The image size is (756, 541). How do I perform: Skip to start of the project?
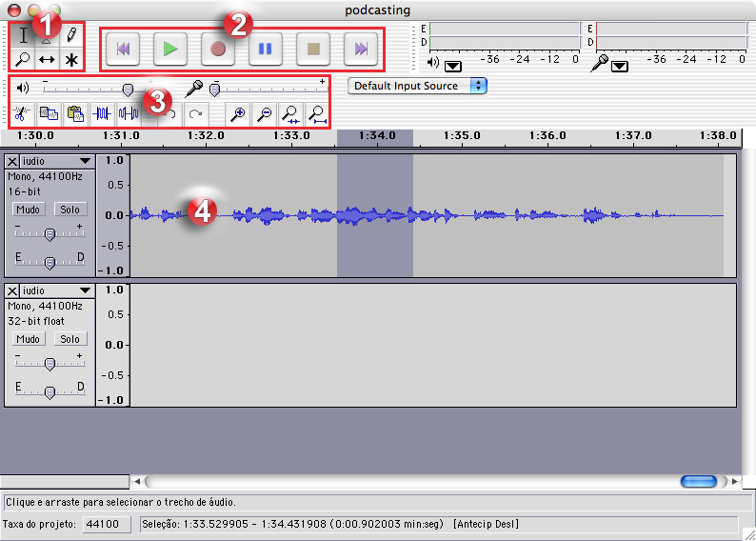coord(123,49)
